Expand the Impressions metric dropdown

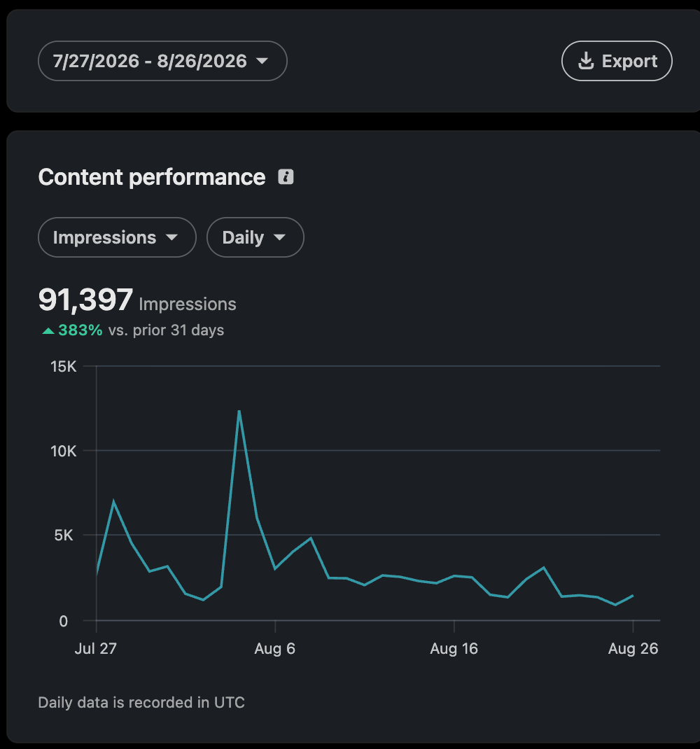[117, 237]
